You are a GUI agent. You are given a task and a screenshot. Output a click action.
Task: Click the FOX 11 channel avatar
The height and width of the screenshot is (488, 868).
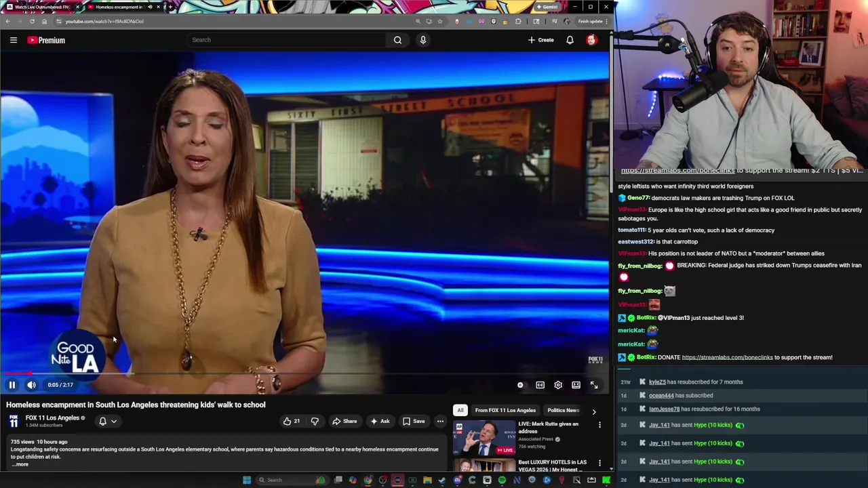[14, 422]
